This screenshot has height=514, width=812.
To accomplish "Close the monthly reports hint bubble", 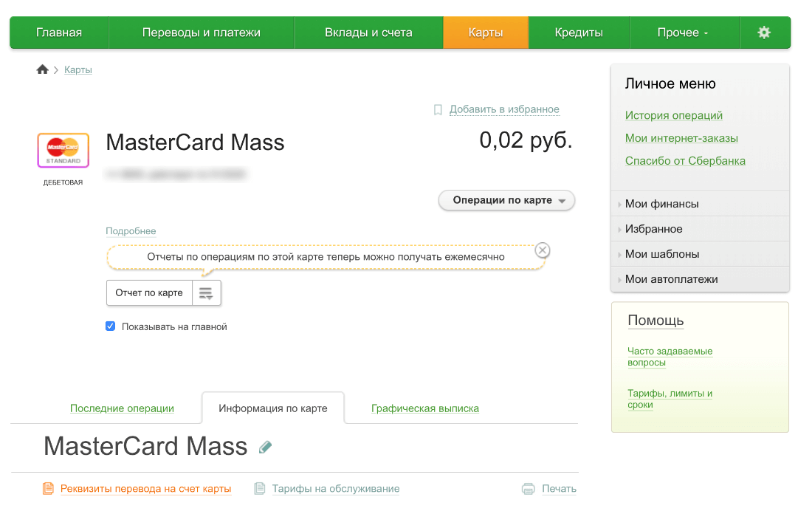I will click(x=543, y=250).
